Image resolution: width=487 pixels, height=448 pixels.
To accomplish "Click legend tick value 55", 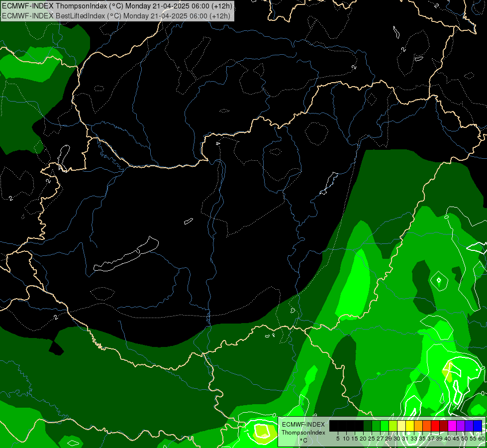I will pos(473,439).
